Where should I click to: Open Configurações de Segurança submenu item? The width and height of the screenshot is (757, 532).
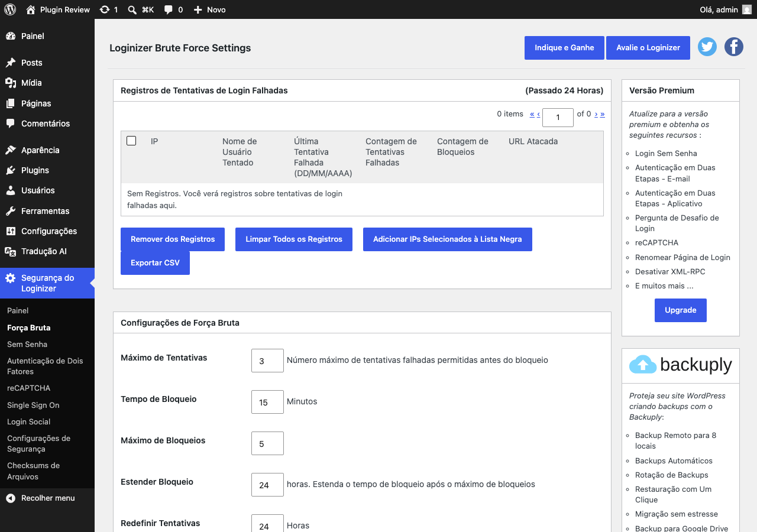click(39, 443)
